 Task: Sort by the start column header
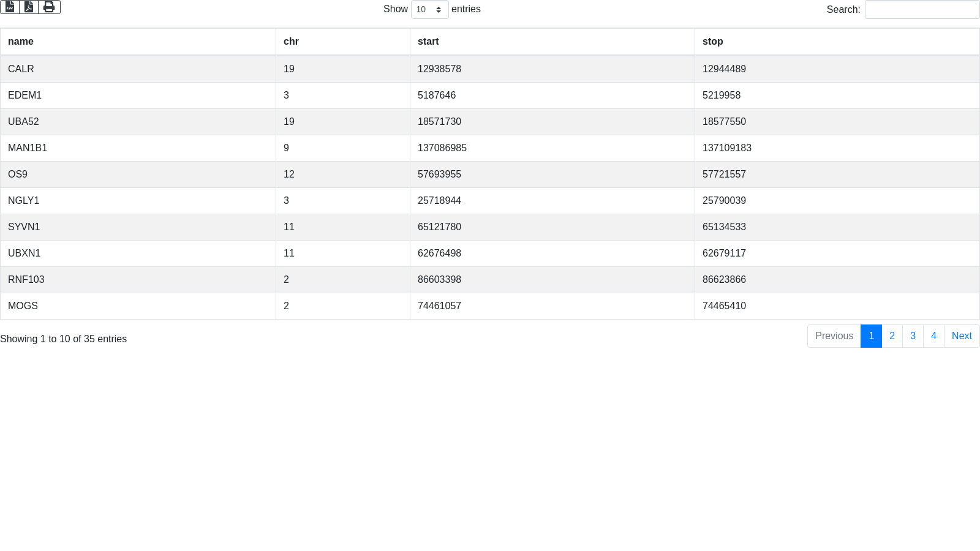[x=428, y=42]
